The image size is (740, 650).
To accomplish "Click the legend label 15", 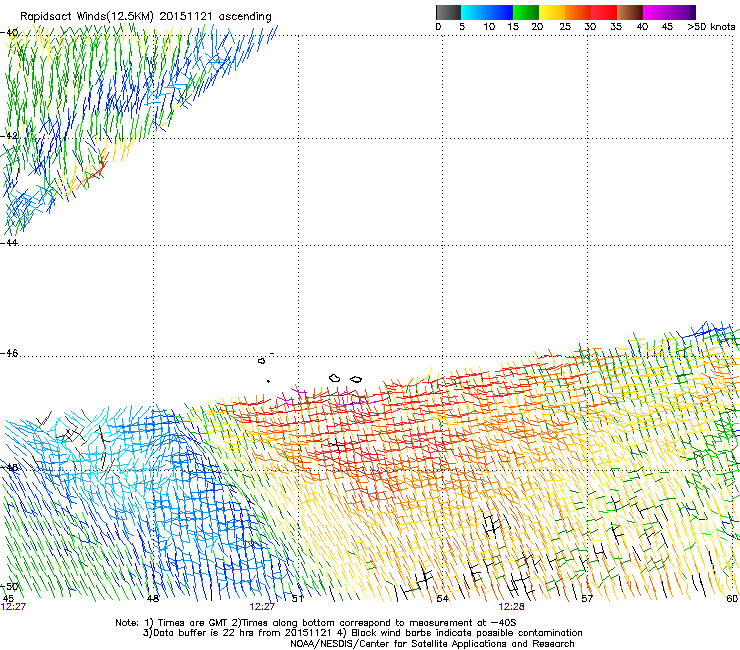I will pos(513,27).
